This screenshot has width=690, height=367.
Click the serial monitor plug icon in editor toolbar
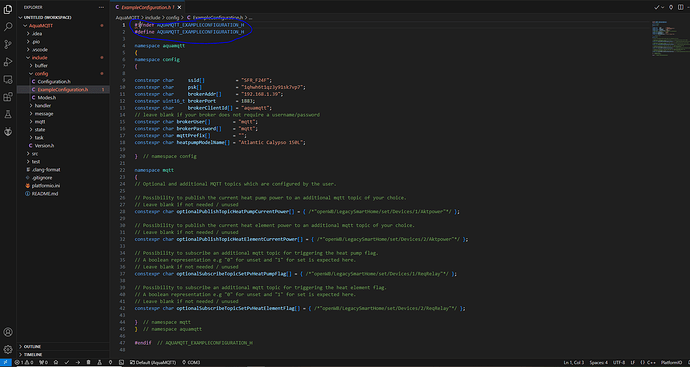coord(671,7)
